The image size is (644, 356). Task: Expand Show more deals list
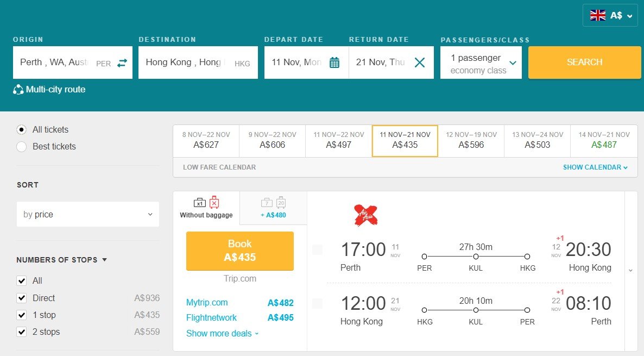tap(222, 333)
